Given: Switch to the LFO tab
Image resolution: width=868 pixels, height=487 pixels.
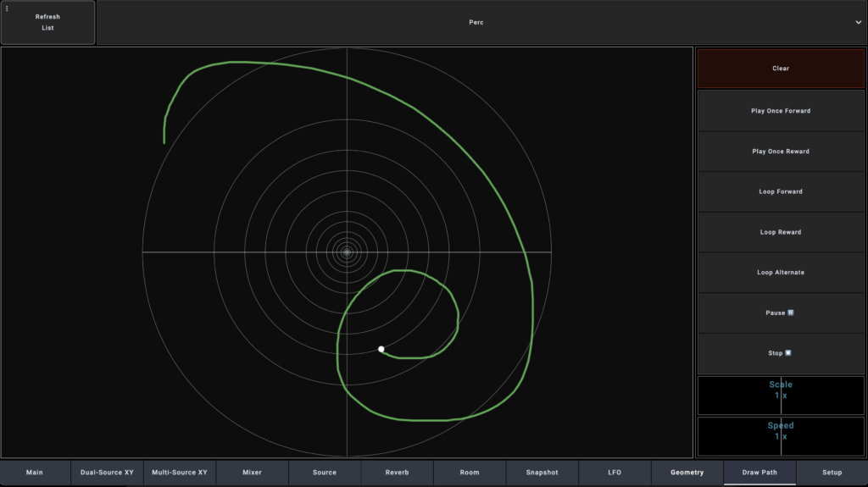Looking at the screenshot, I should pos(615,473).
